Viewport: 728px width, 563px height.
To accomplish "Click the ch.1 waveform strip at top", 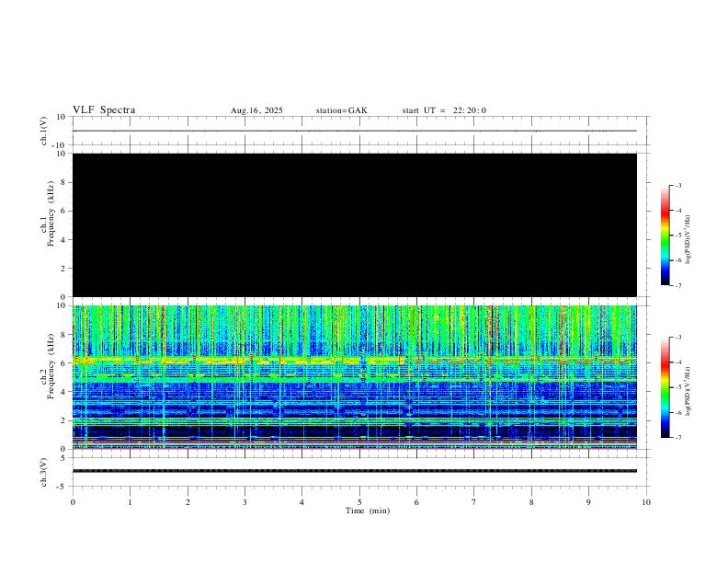I will [358, 131].
